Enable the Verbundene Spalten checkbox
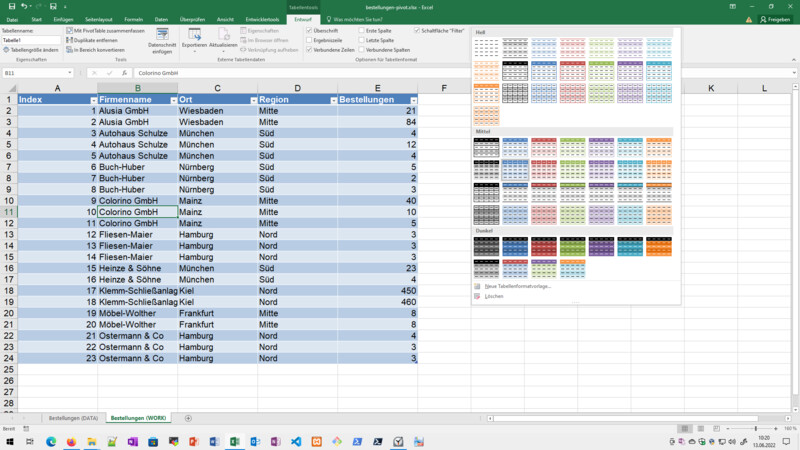800x450 pixels. [361, 50]
